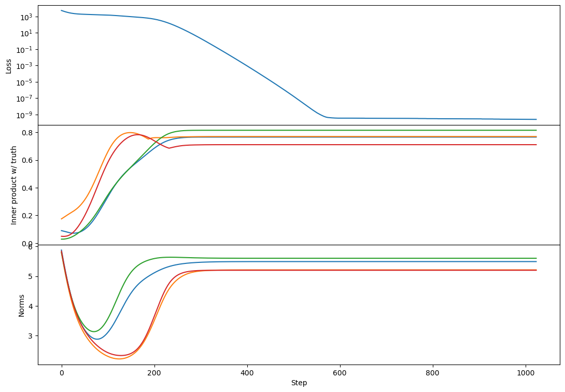Click the "Norms" y-axis label
565x392 pixels.
(x=21, y=305)
